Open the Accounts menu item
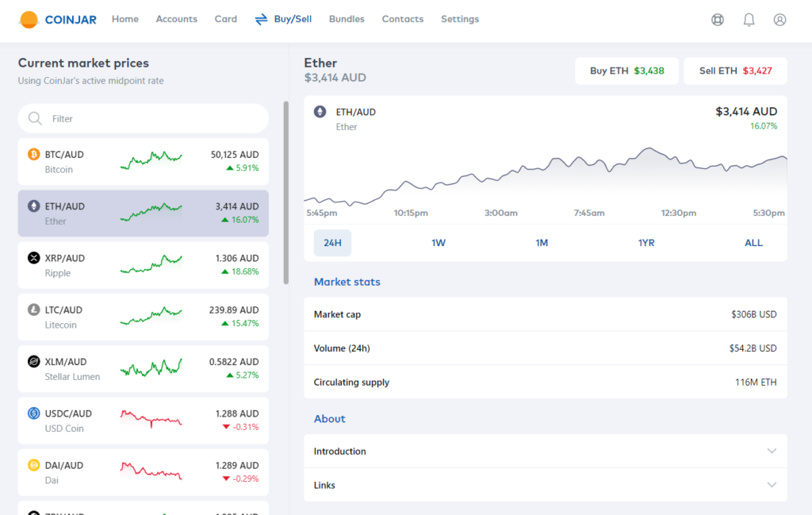This screenshot has width=812, height=515. [x=176, y=19]
